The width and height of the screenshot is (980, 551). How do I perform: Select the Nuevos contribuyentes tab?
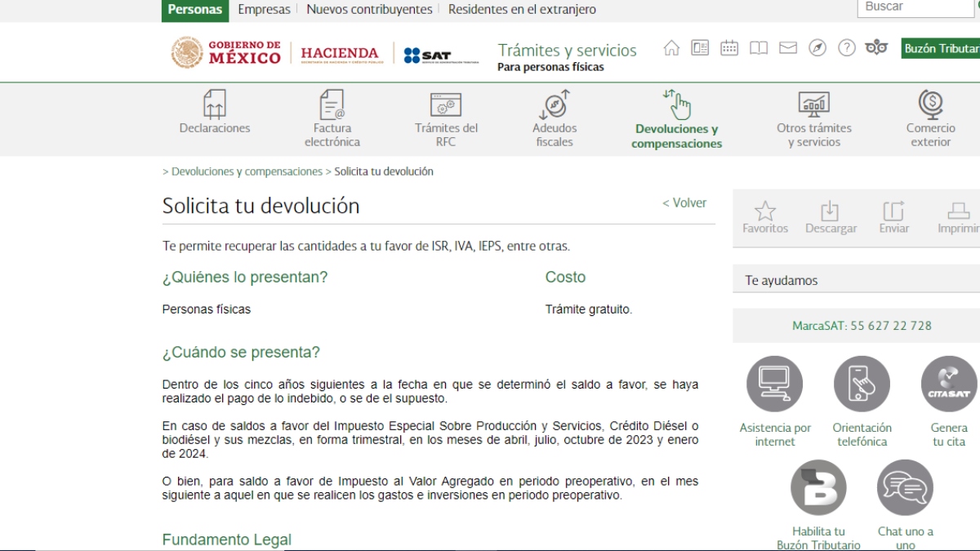[x=367, y=9]
